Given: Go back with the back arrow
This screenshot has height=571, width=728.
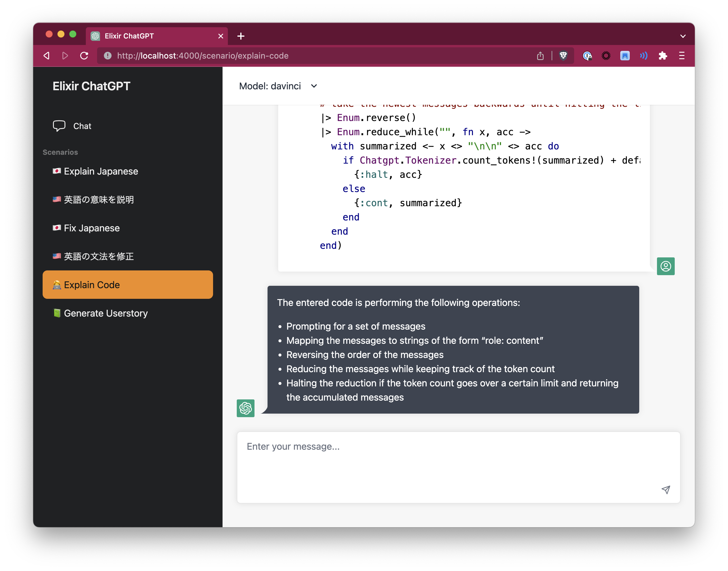Looking at the screenshot, I should tap(47, 56).
